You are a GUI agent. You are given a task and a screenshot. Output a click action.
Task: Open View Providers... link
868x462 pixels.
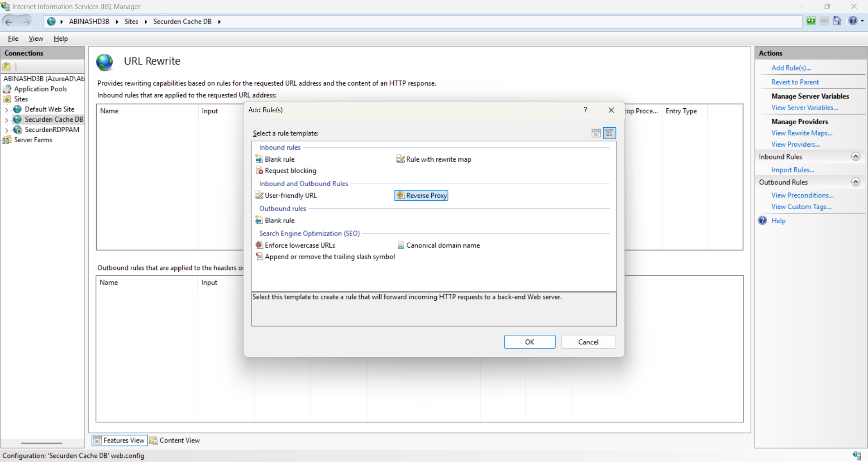(x=796, y=144)
